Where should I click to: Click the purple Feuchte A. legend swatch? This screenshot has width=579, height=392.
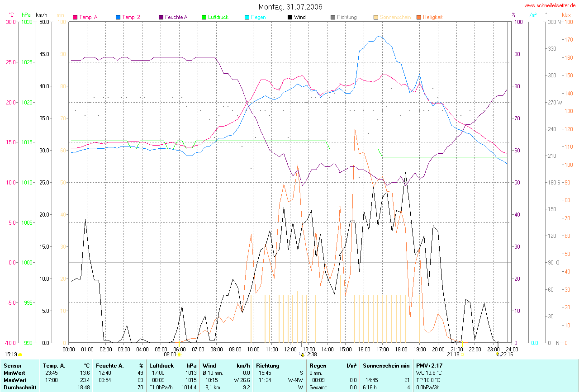click(161, 17)
